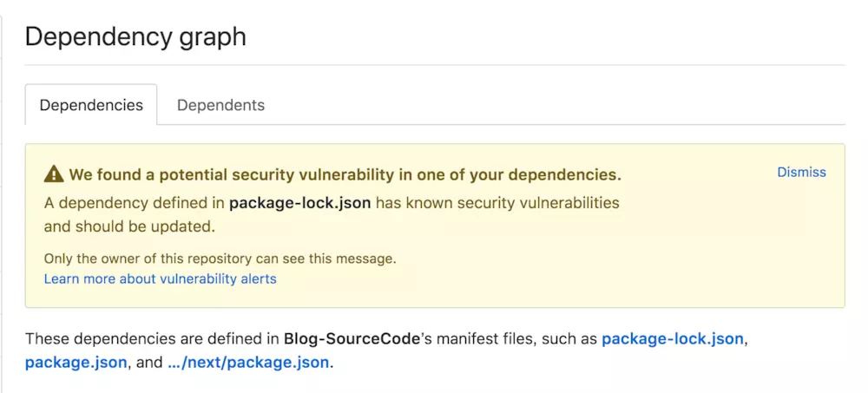Click the alert headline about potential security vulnerability
The width and height of the screenshot is (868, 393).
coord(345,175)
